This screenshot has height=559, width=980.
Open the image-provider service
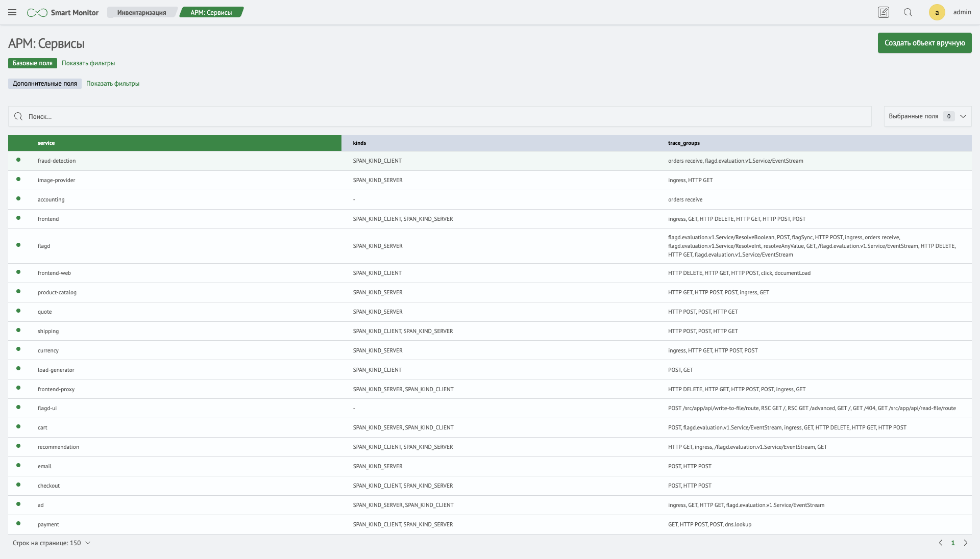[490, 180]
